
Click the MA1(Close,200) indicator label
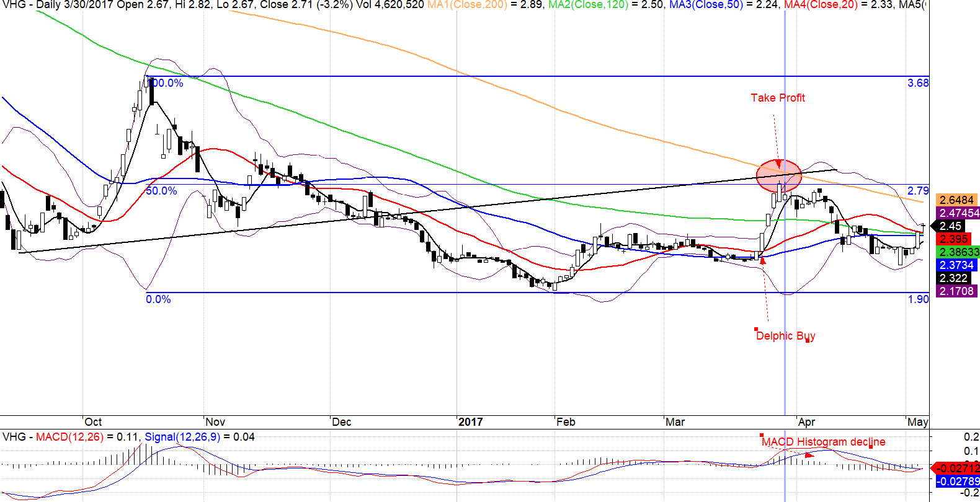[x=467, y=5]
